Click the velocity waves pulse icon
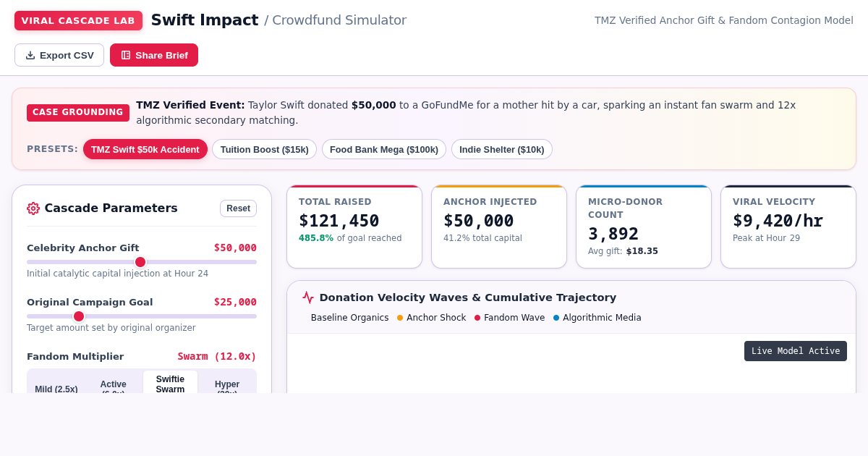This screenshot has width=868, height=456. pyautogui.click(x=308, y=297)
